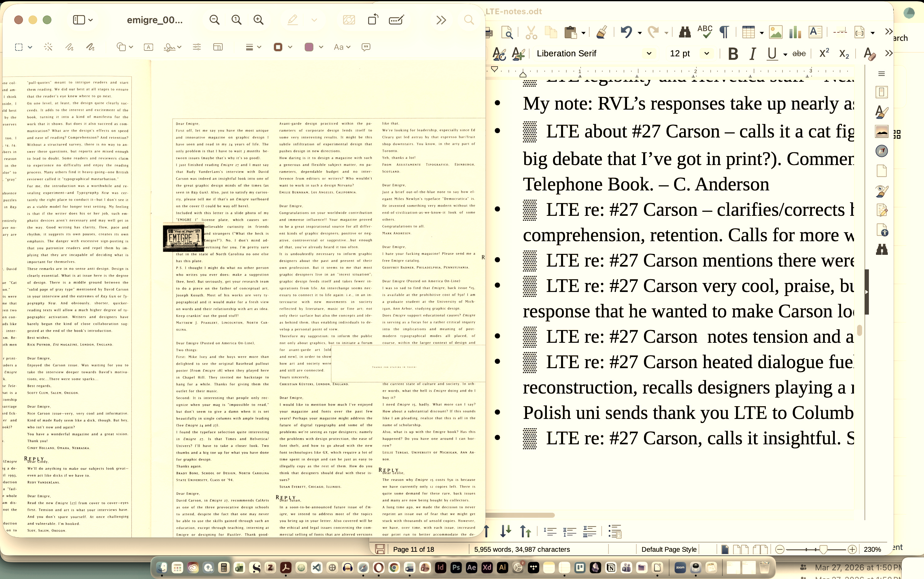
Task: Insert a chart in Writer
Action: (795, 33)
